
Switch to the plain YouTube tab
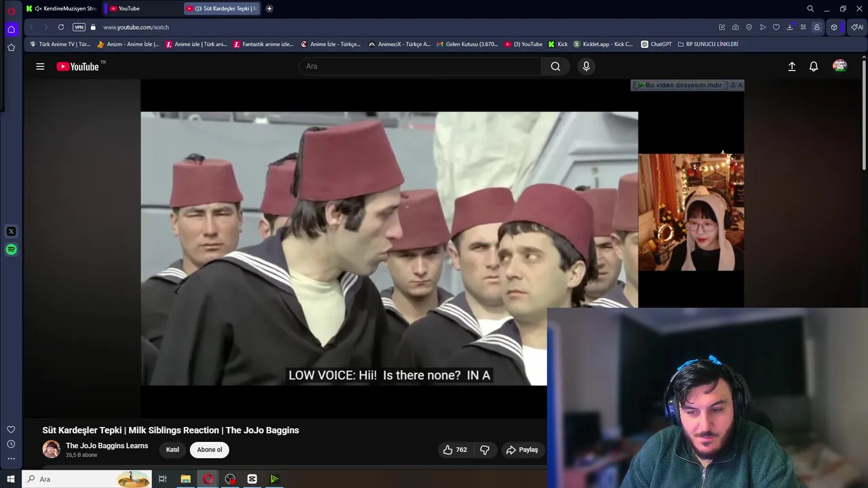[142, 9]
